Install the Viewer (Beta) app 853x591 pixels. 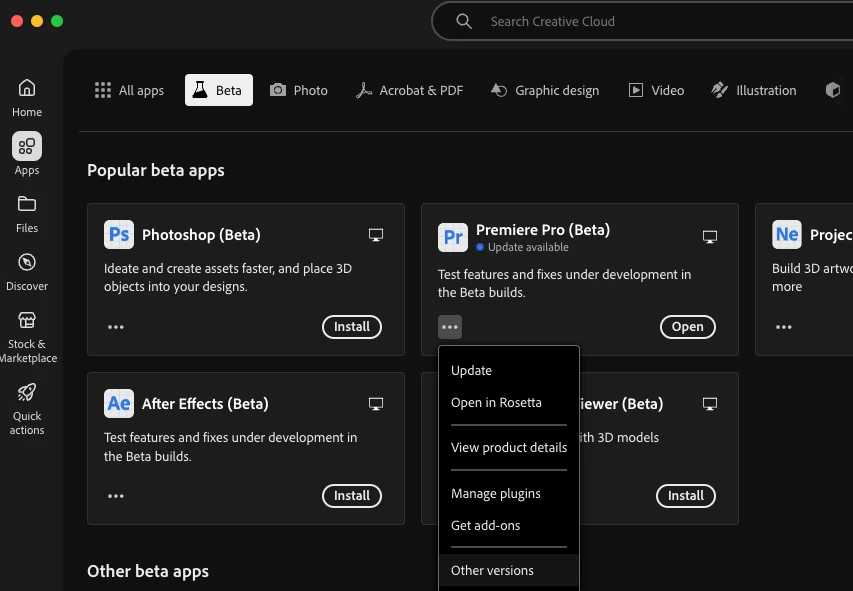pyautogui.click(x=686, y=496)
